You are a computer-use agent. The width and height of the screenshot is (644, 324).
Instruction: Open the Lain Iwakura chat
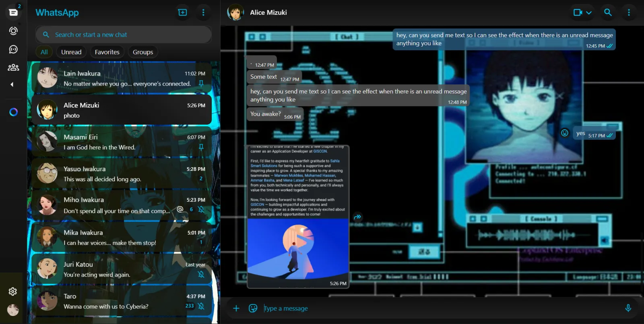point(122,78)
